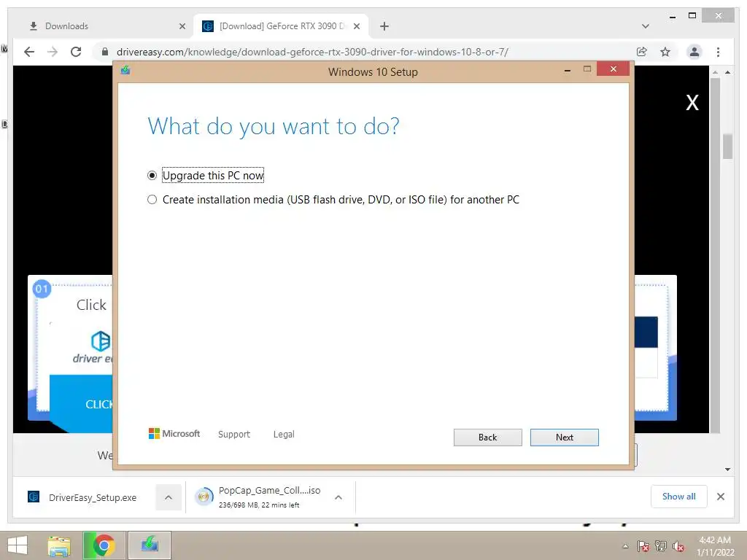This screenshot has width=747, height=560.
Task: Reload the drivereasy page
Action: coord(76,52)
